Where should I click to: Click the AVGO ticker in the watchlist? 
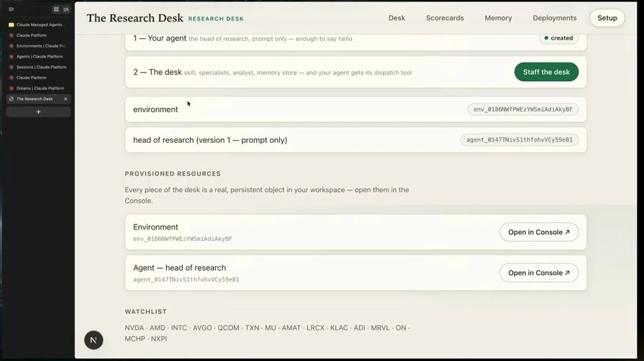click(x=203, y=327)
